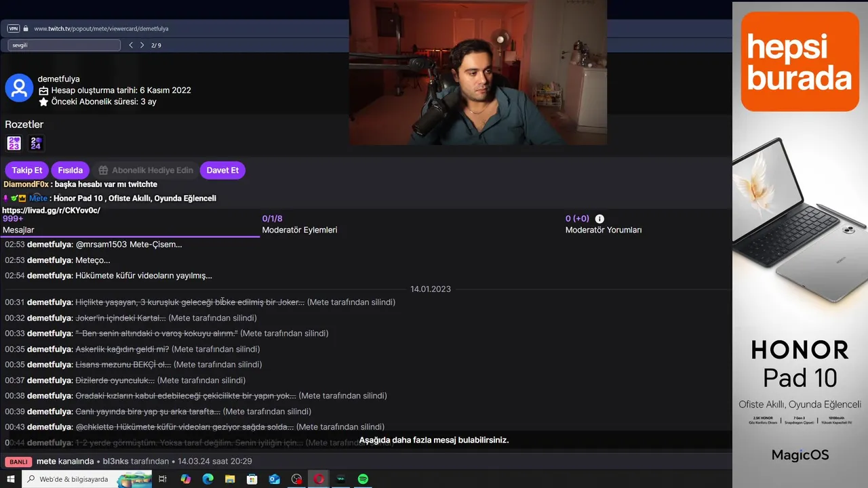Click the '@mrsam1503 Mete-Çisem...' message
This screenshot has height=488, width=868.
click(129, 245)
